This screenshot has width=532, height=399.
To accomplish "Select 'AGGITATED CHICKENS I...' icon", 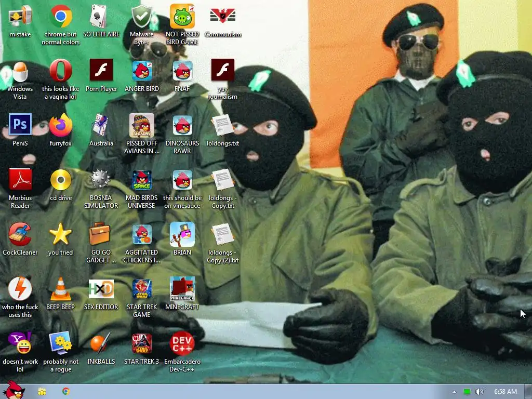I will (x=142, y=234).
